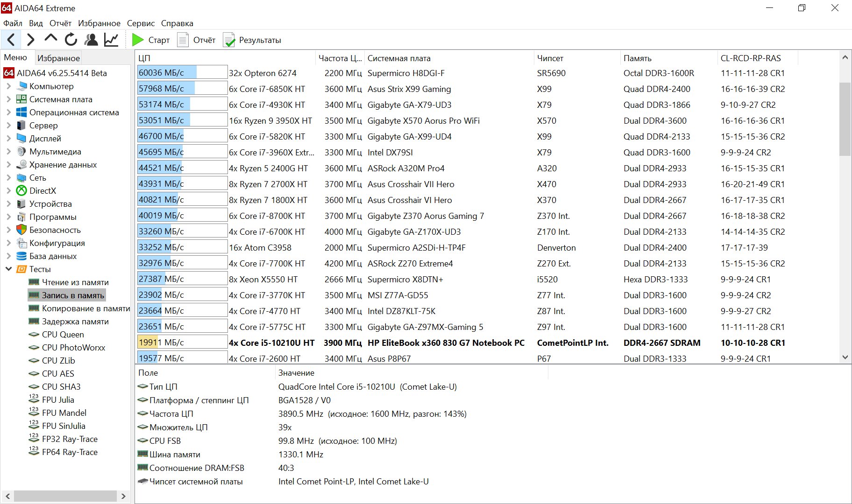The image size is (852, 504).
Task: Click the refresh toolbar icon
Action: click(x=71, y=40)
